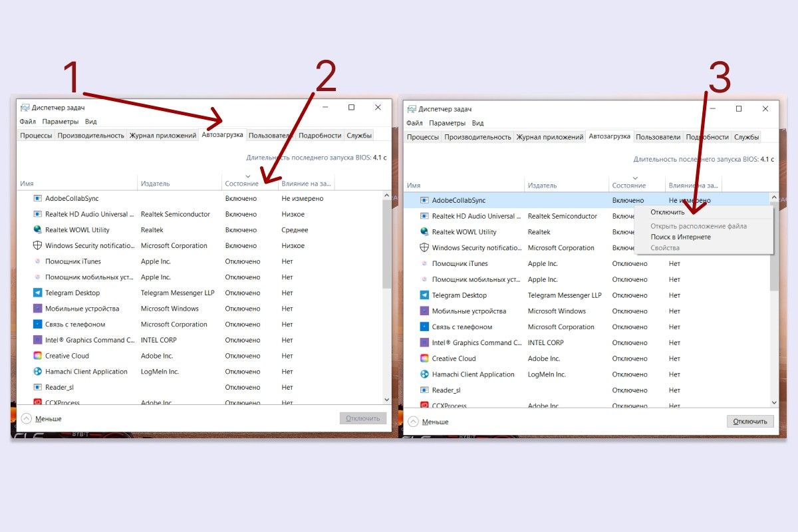Viewport: 798px width, 532px height.
Task: Select the Мобильные устройства icon
Action: click(x=37, y=309)
